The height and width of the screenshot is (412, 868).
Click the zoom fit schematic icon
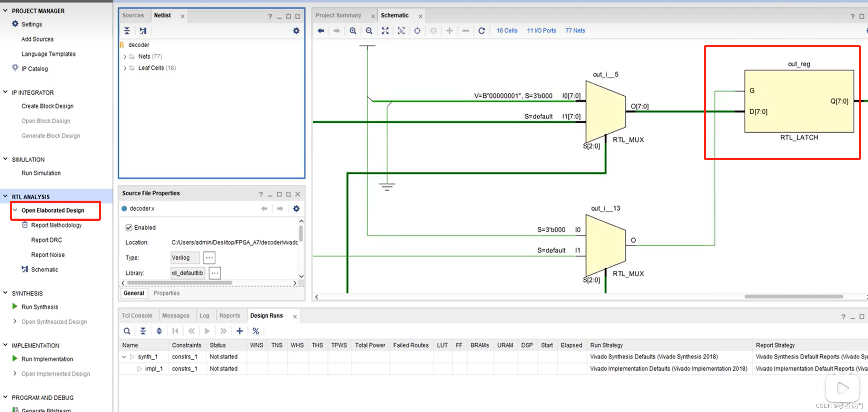click(385, 31)
